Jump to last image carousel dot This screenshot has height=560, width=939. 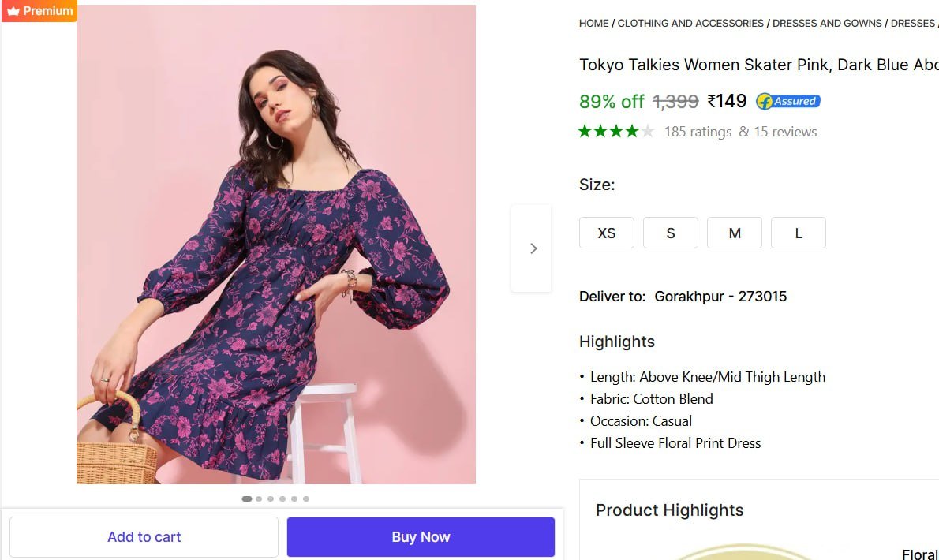(306, 498)
